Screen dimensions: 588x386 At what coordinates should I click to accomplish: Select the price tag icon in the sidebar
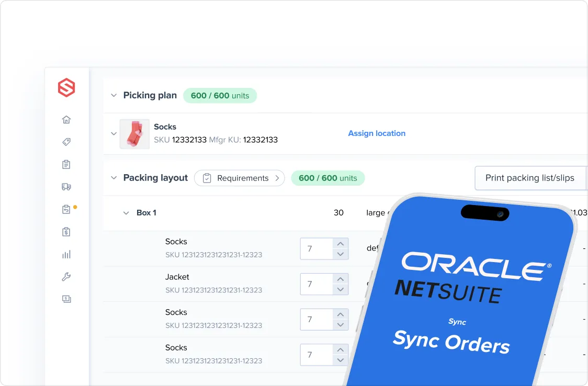66,142
